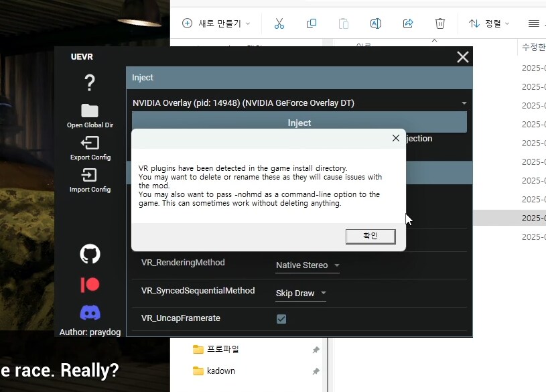
Task: Click the Delete trash icon in Explorer toolbar
Action: coord(440,23)
